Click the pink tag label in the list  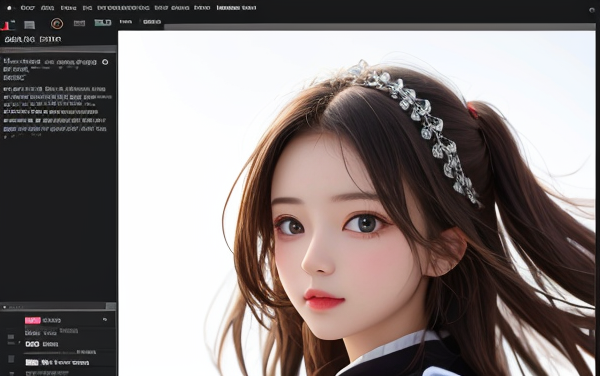click(x=33, y=320)
